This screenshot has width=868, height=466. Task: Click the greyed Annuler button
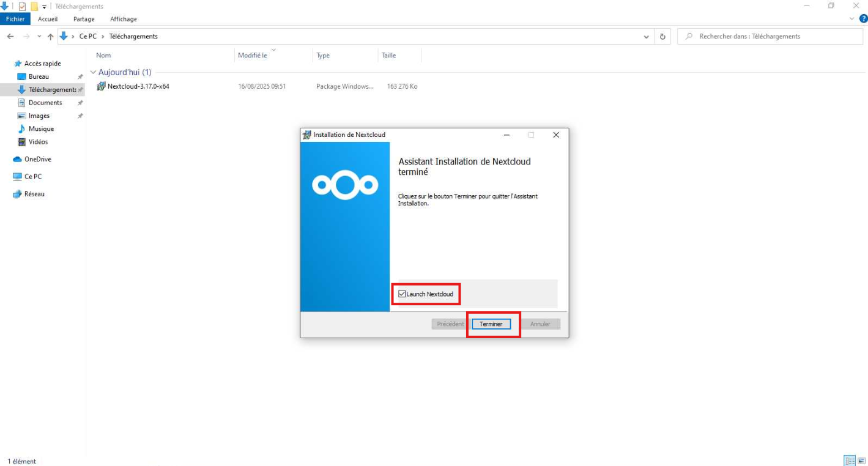[540, 324]
